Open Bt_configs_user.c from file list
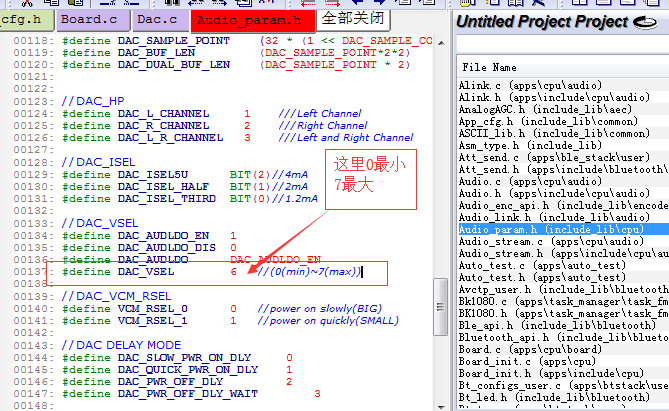The height and width of the screenshot is (411, 669). (563, 385)
